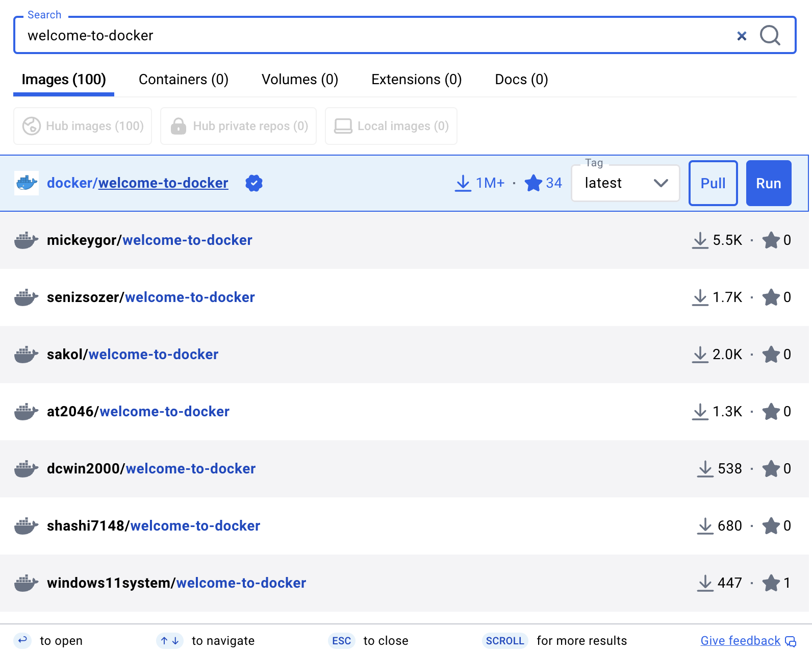This screenshot has height=653, width=812.
Task: Click the star icon in the shashi7148 row
Action: pyautogui.click(x=771, y=526)
